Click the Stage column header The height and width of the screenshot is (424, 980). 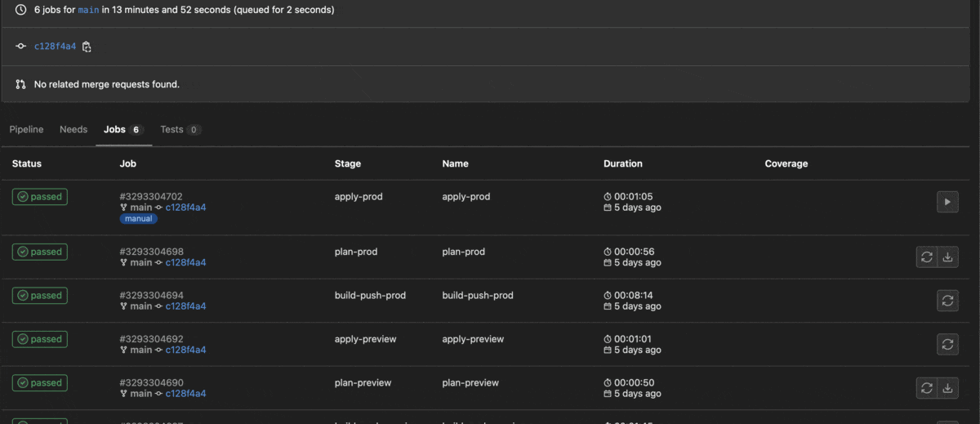pos(348,163)
